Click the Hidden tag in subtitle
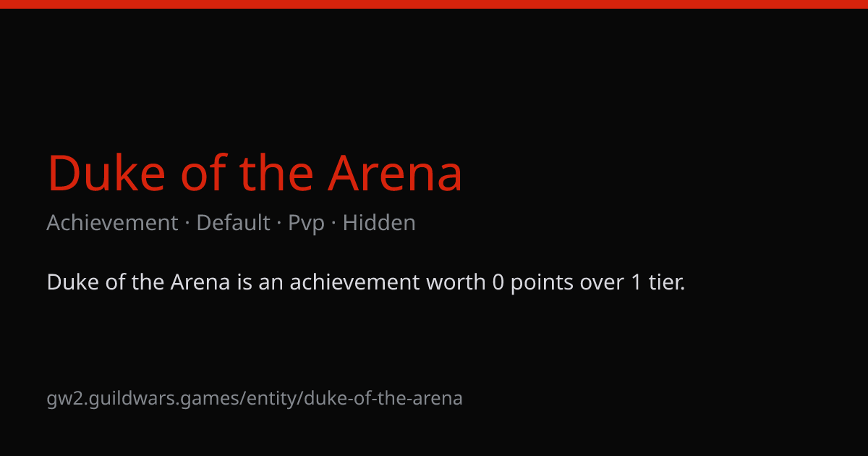 coord(379,223)
